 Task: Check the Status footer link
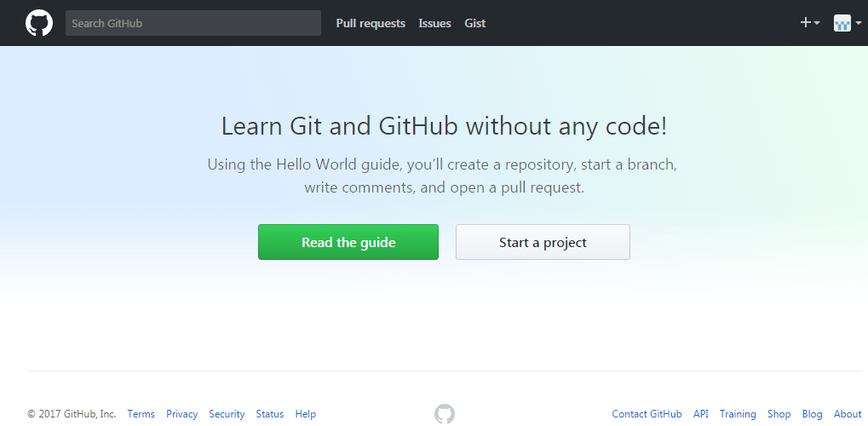[269, 414]
